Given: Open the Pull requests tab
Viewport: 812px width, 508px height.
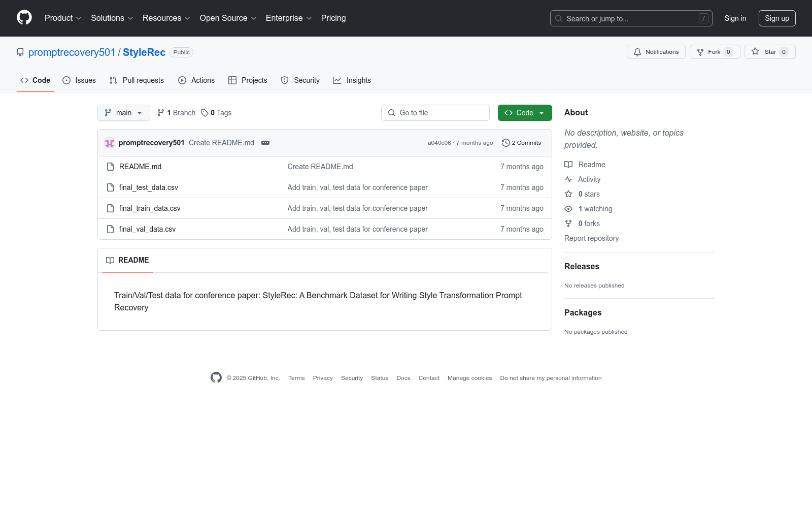Looking at the screenshot, I should (137, 80).
